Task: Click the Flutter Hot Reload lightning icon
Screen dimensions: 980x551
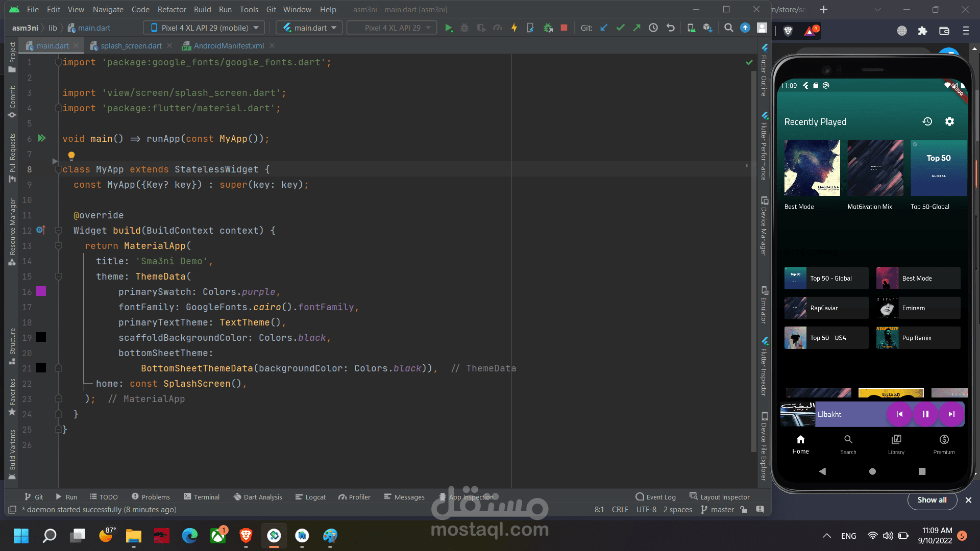Action: [x=514, y=28]
